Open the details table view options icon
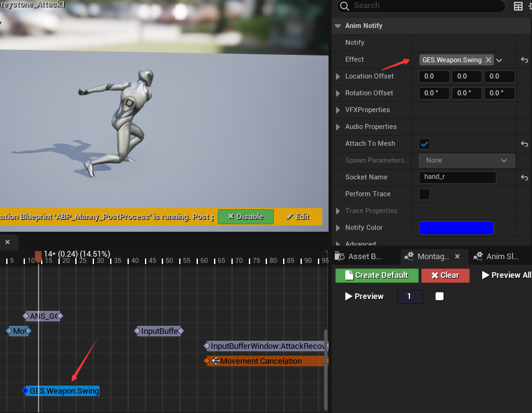The height and width of the screenshot is (413, 532). [518, 6]
